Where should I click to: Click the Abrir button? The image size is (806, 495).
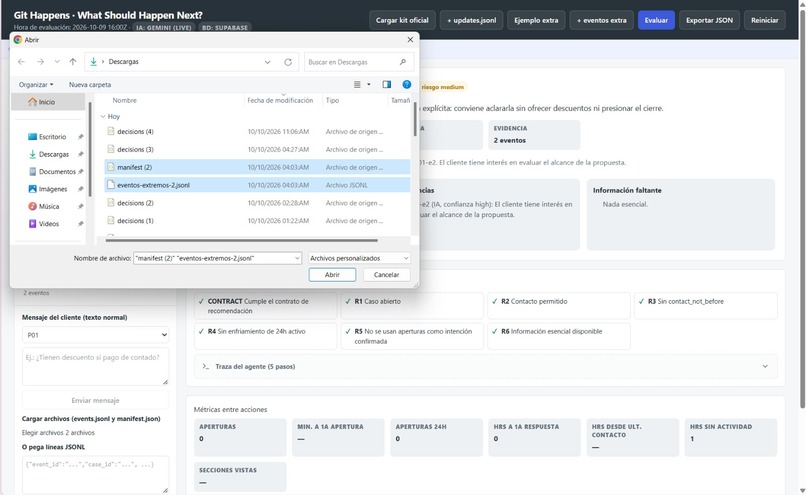(x=332, y=275)
